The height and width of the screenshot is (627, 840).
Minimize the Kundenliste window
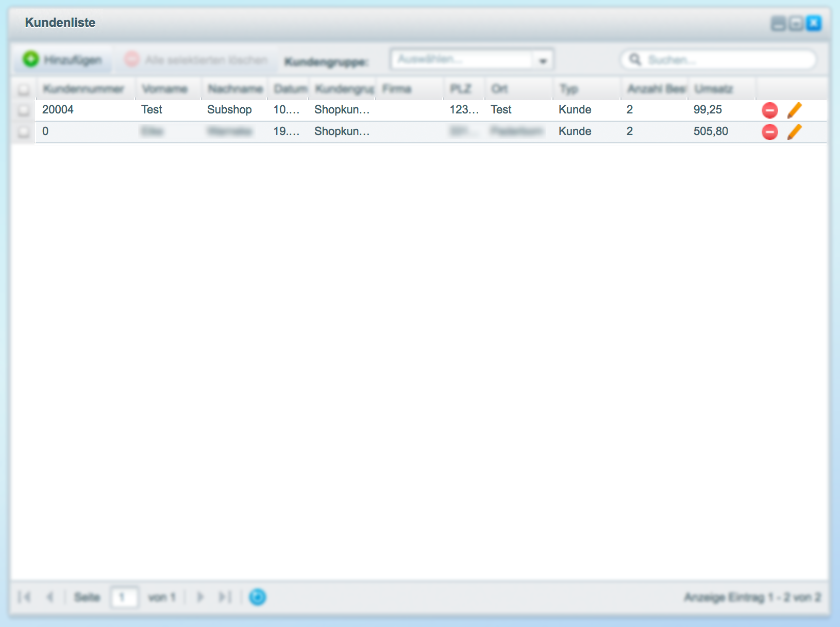778,23
